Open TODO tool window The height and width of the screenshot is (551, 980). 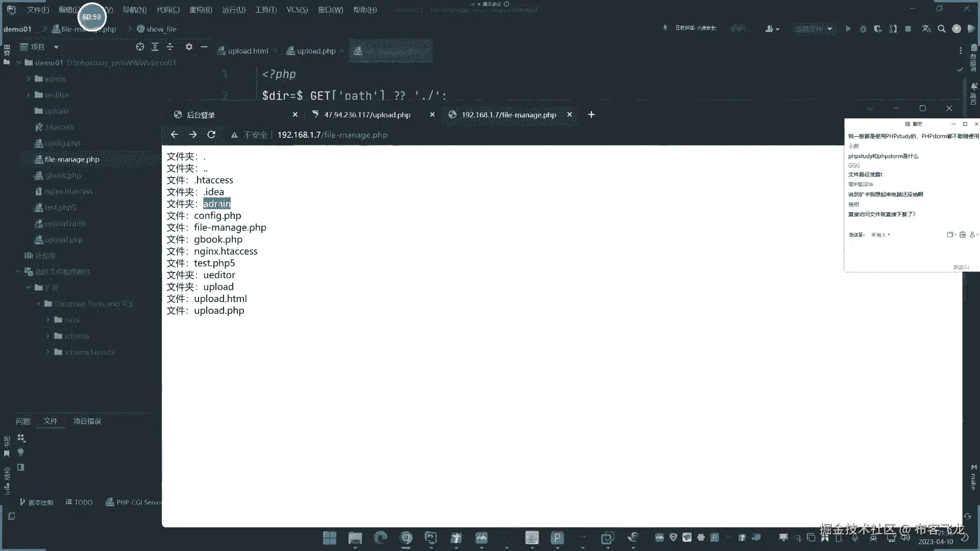[80, 503]
